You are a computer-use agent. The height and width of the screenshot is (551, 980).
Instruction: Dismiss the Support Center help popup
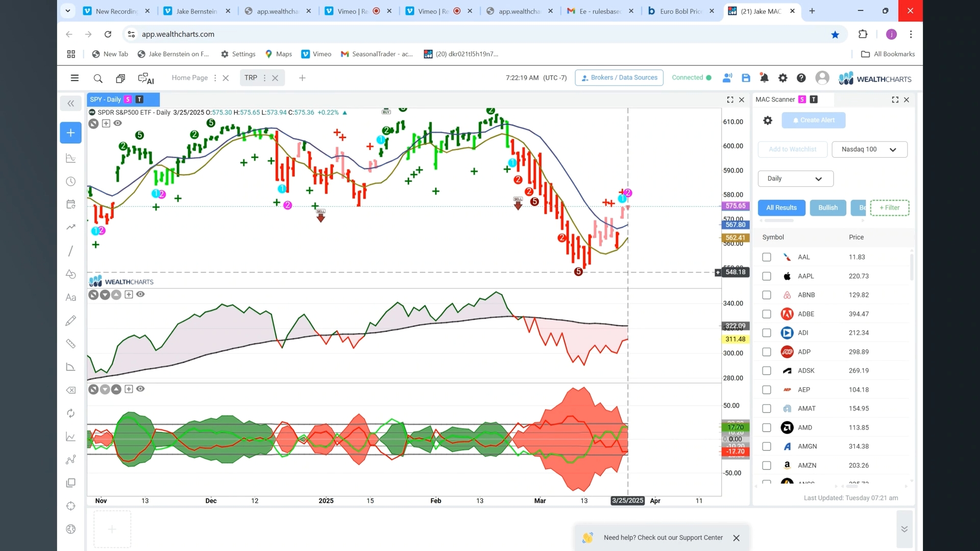(x=736, y=538)
